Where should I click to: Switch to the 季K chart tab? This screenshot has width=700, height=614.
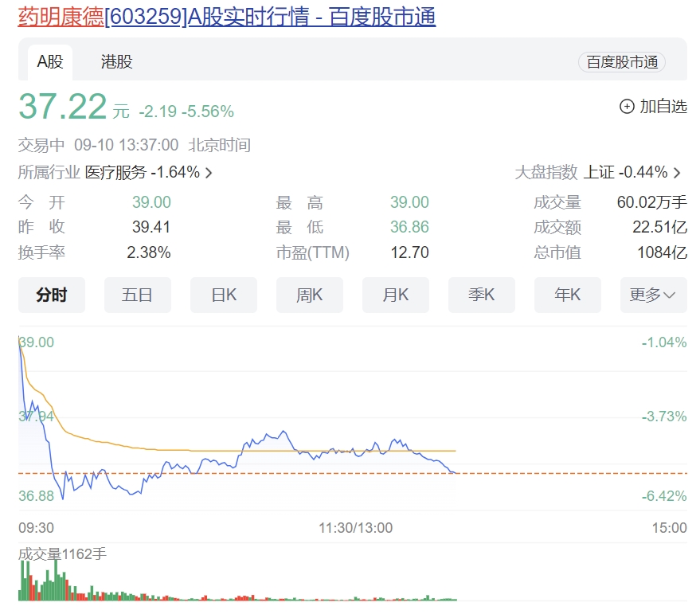[x=482, y=295]
